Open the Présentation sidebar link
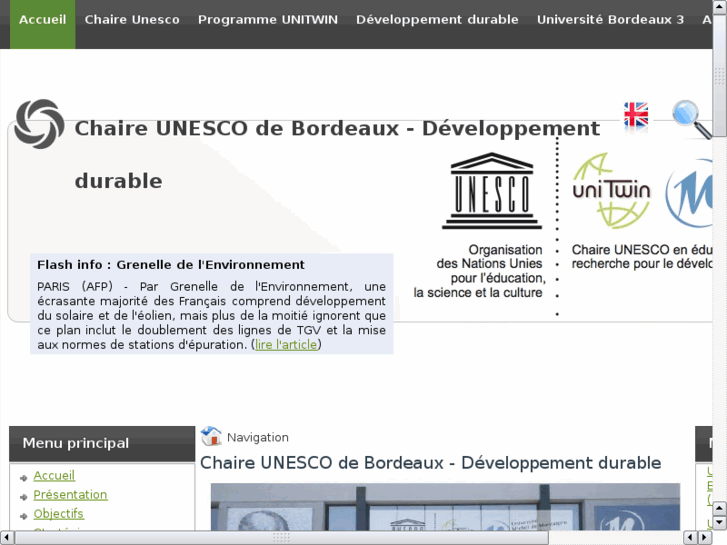Image resolution: width=727 pixels, height=545 pixels. click(70, 495)
